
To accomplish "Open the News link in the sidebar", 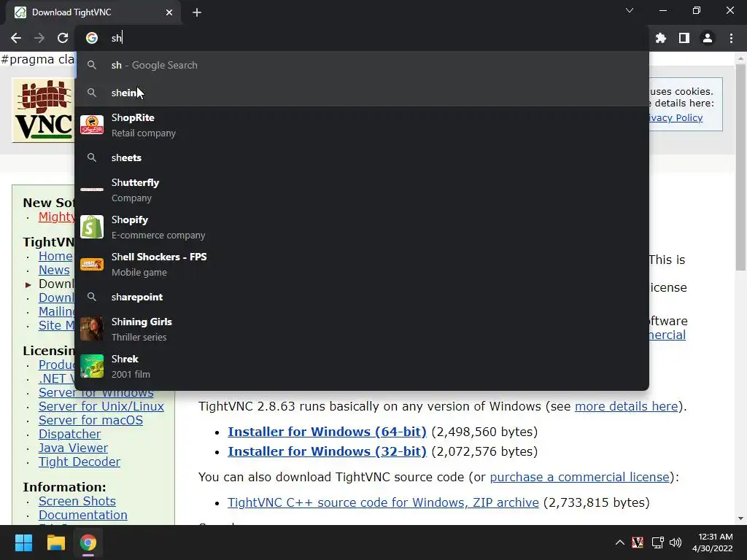I will point(54,270).
